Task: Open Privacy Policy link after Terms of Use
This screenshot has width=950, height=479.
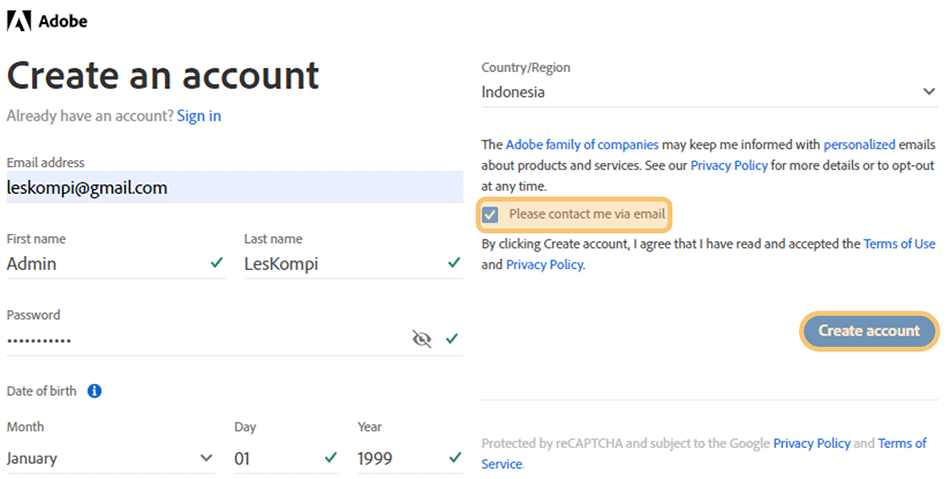Action: 545,265
